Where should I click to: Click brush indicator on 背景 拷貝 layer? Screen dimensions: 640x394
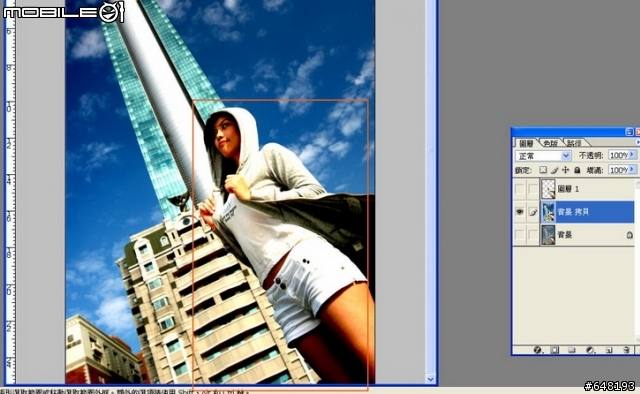533,212
